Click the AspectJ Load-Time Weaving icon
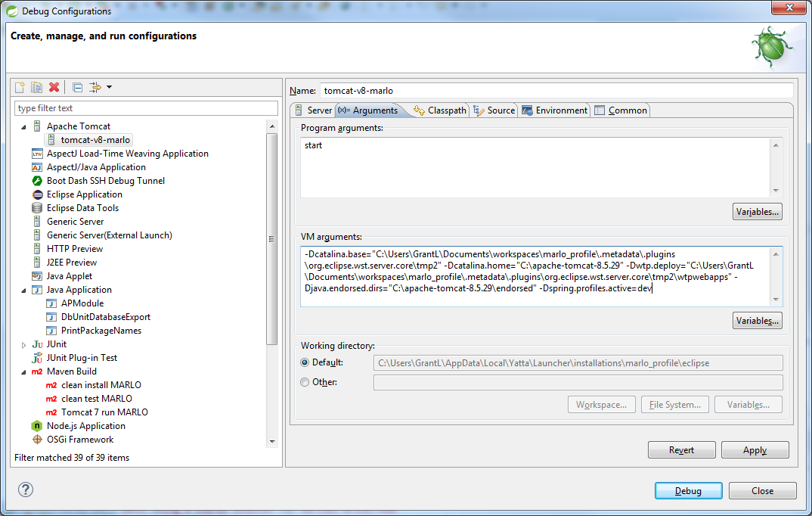 (x=37, y=154)
